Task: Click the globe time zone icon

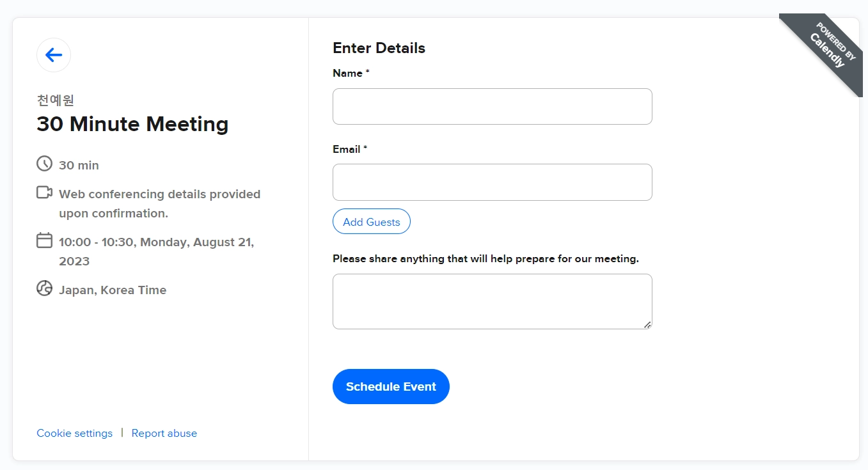Action: pos(44,288)
